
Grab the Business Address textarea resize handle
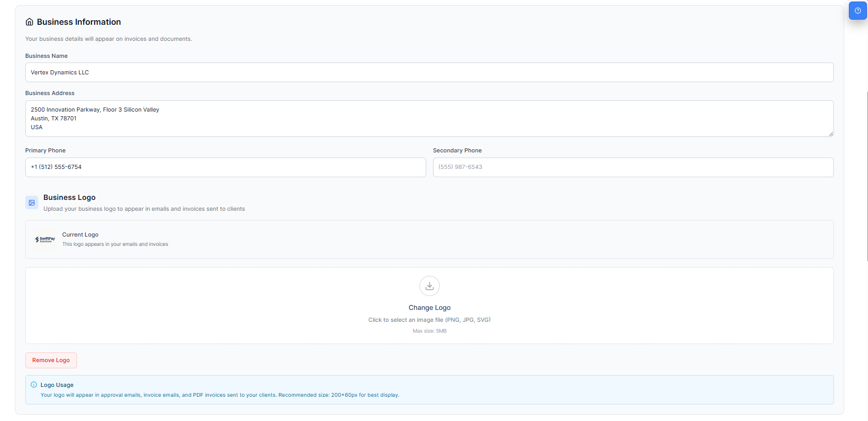coord(830,134)
